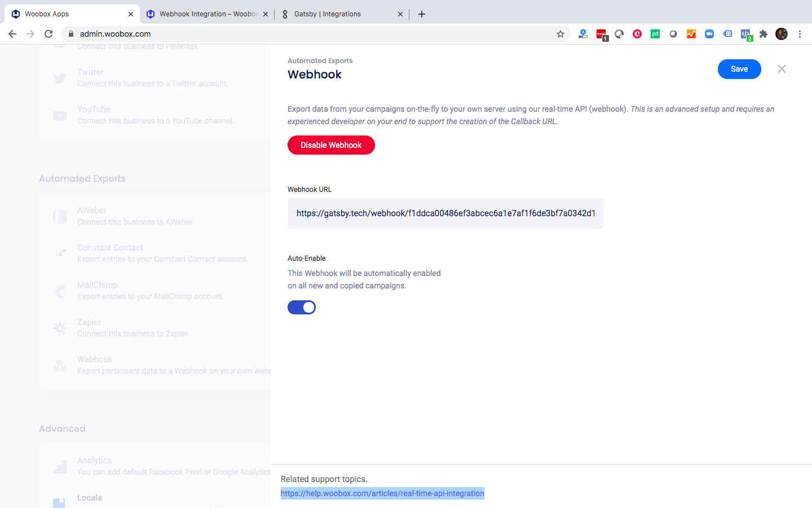Toggle the Auto-Enable webhook switch

[x=302, y=307]
